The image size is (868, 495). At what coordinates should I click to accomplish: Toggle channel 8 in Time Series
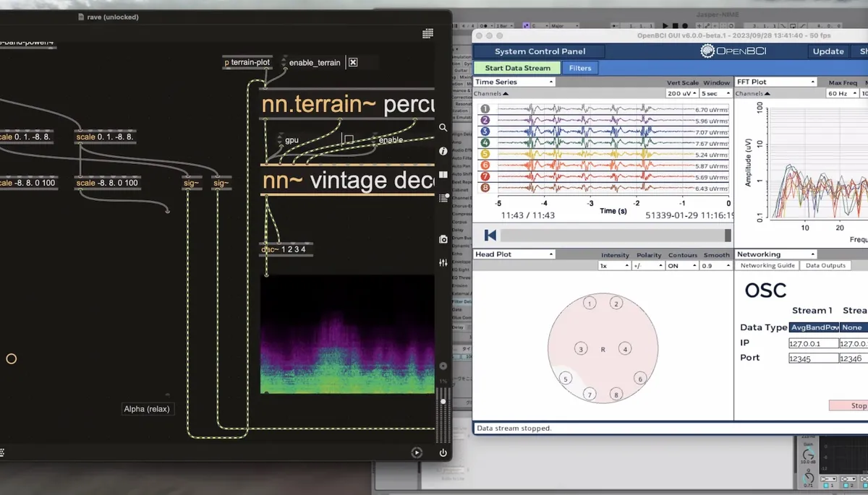pyautogui.click(x=485, y=188)
